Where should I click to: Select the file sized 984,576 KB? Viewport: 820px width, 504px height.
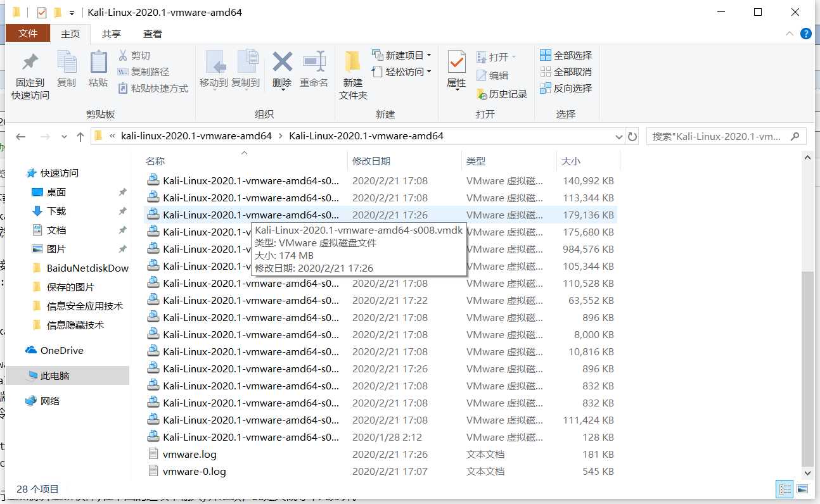tap(380, 249)
